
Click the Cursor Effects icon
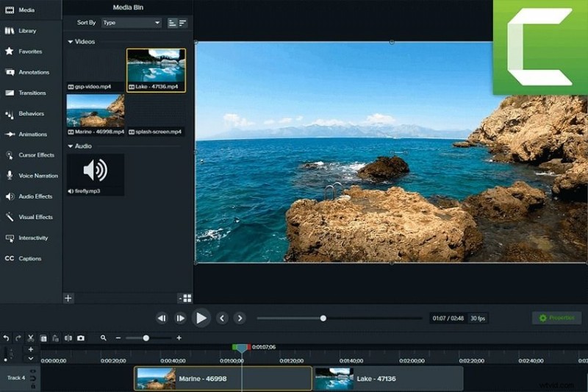[10, 155]
